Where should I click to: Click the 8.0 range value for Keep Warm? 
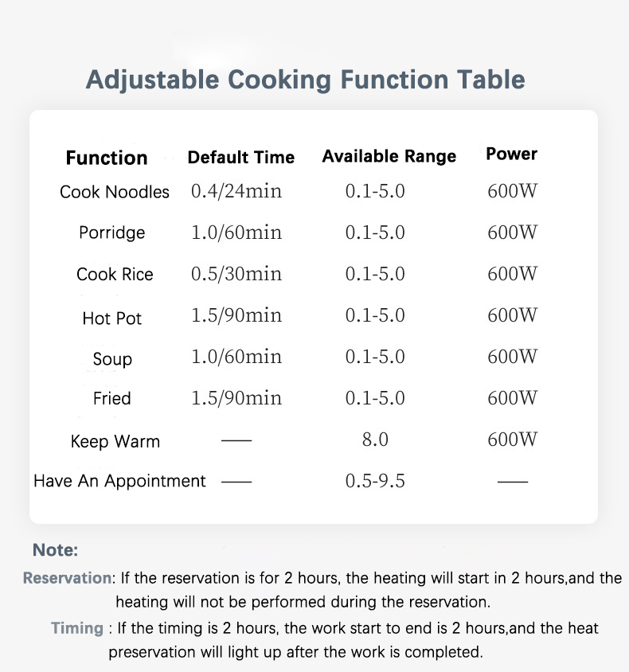[x=375, y=440]
